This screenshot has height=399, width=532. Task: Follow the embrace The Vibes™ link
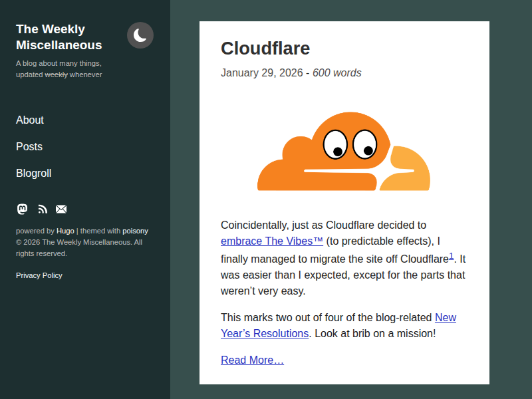coord(272,241)
